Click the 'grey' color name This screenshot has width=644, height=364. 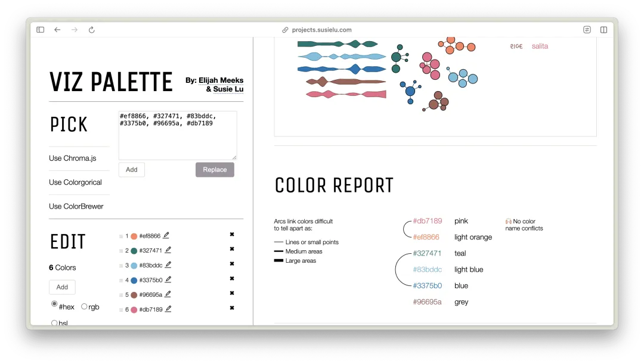click(461, 302)
